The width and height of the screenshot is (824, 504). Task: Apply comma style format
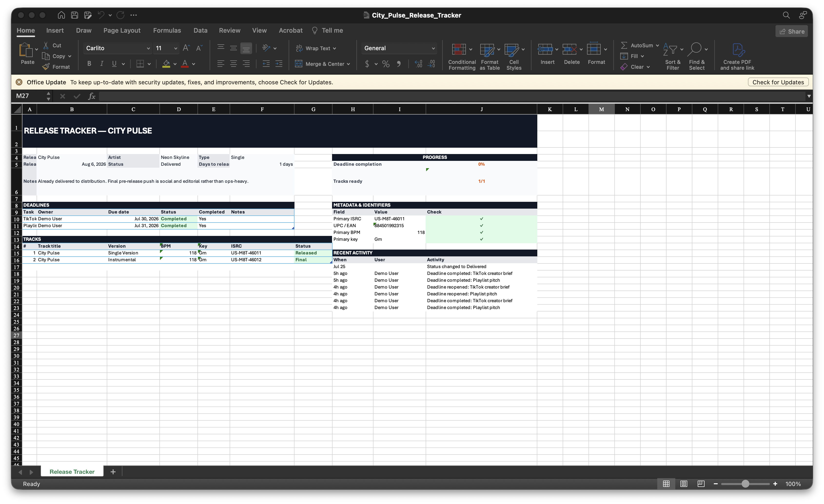(399, 64)
